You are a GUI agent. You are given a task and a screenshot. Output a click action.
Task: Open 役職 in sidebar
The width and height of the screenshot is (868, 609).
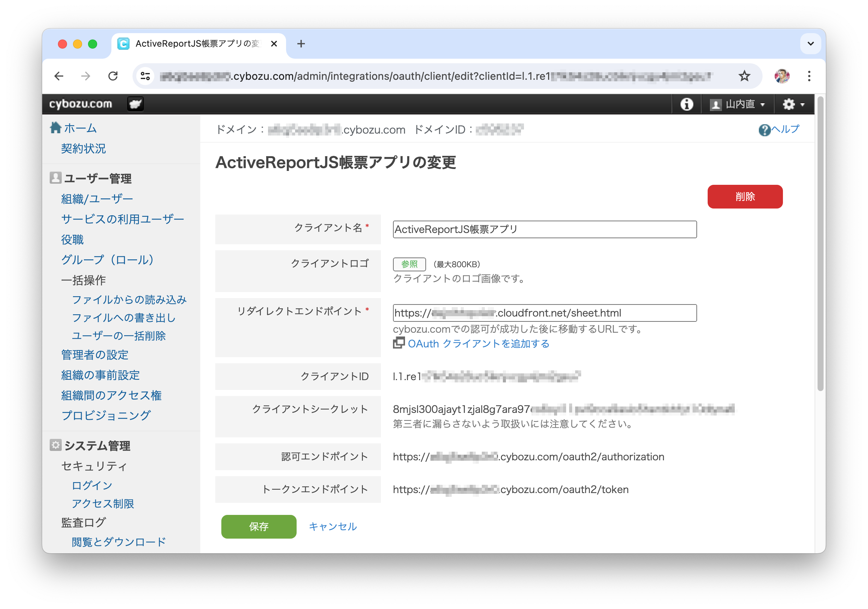72,240
